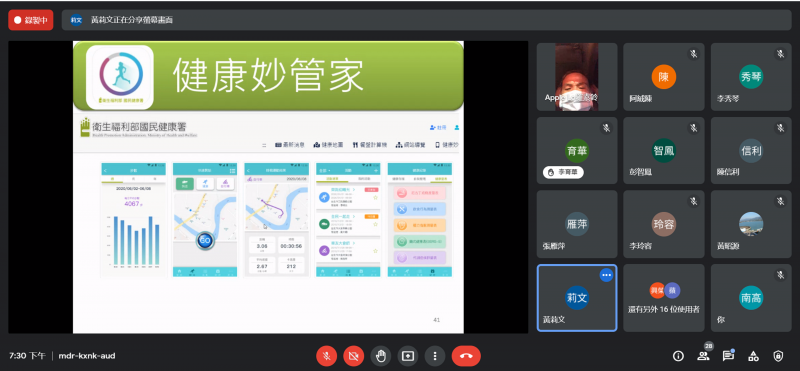Click 健康地圖 in the shared slide menu
This screenshot has width=800, height=371.
coord(329,145)
